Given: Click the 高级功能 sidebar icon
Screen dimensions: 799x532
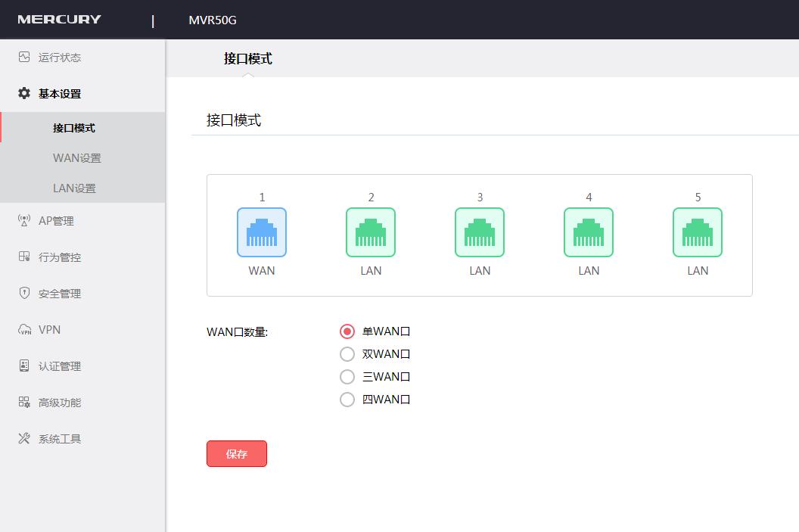Looking at the screenshot, I should point(23,402).
